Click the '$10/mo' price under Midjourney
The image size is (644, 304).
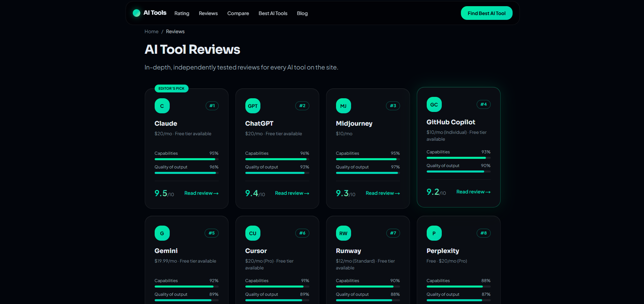pos(344,134)
